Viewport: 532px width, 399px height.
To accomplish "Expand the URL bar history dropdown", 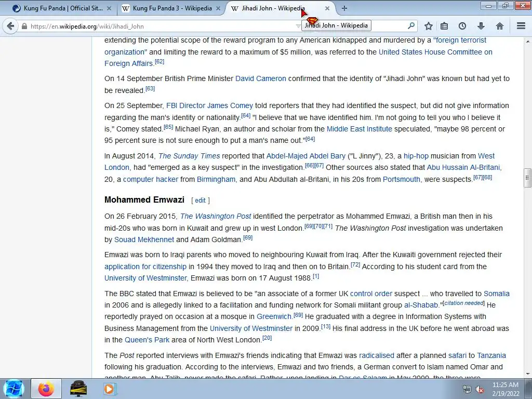I will coord(298,26).
